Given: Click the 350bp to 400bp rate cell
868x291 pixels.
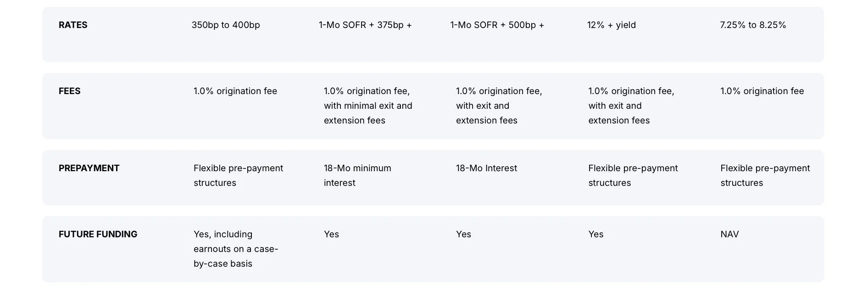Looking at the screenshot, I should [226, 25].
